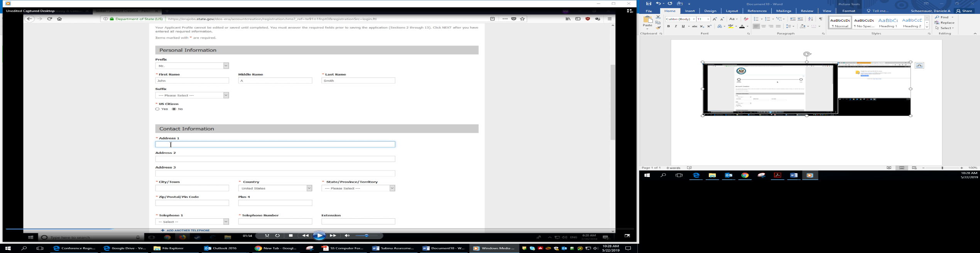The image size is (980, 253).
Task: Adjust the media player volume slider
Action: pyautogui.click(x=367, y=236)
